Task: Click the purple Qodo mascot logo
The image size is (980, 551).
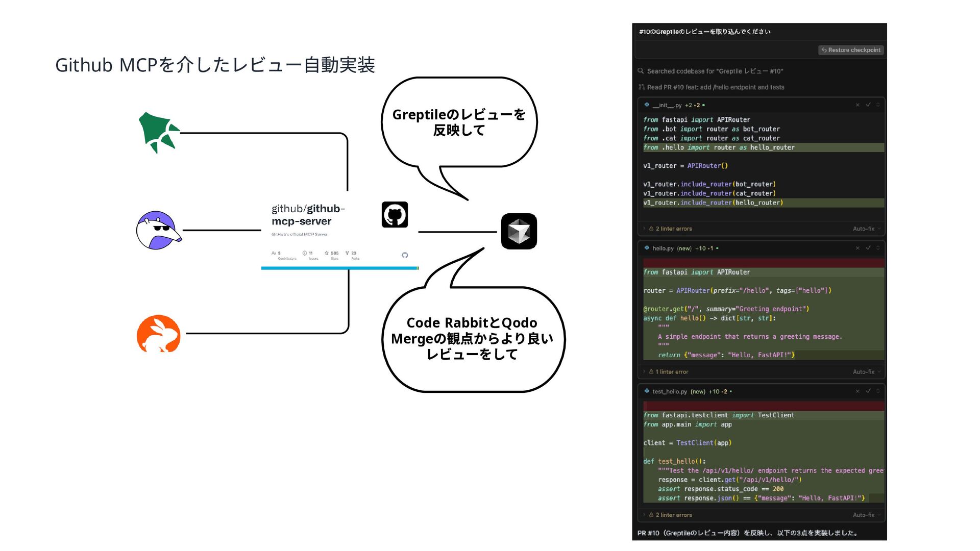Action: tap(159, 230)
